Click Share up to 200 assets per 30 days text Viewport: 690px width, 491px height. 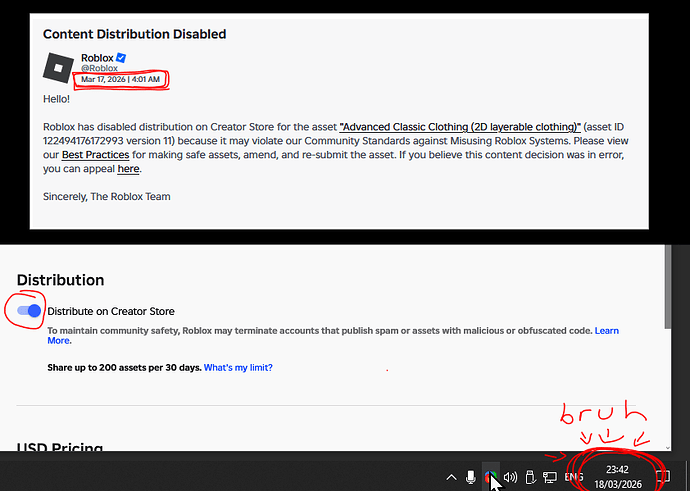125,367
